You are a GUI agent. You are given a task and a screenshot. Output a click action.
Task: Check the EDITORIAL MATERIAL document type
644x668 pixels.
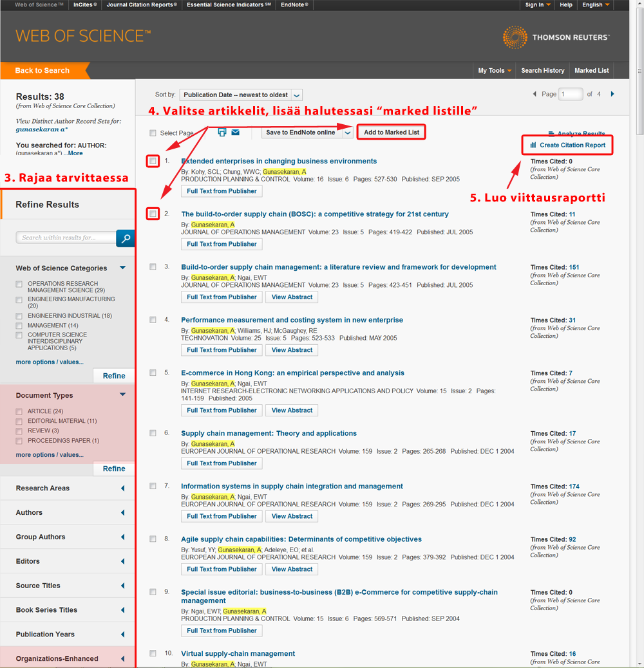coord(19,422)
